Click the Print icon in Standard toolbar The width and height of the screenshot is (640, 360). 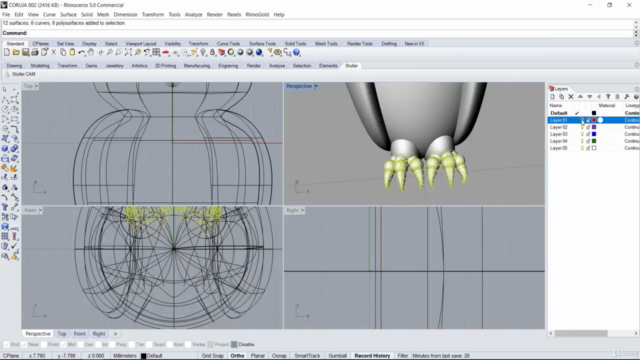point(35,52)
